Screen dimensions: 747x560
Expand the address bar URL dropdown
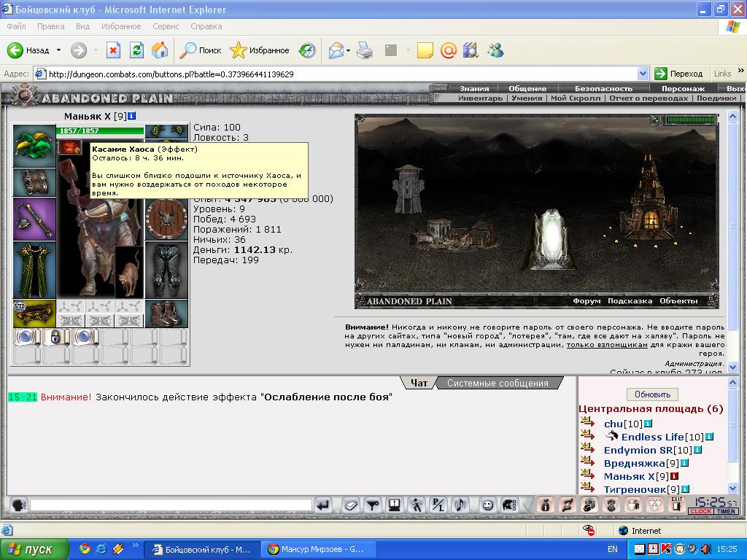coord(643,74)
